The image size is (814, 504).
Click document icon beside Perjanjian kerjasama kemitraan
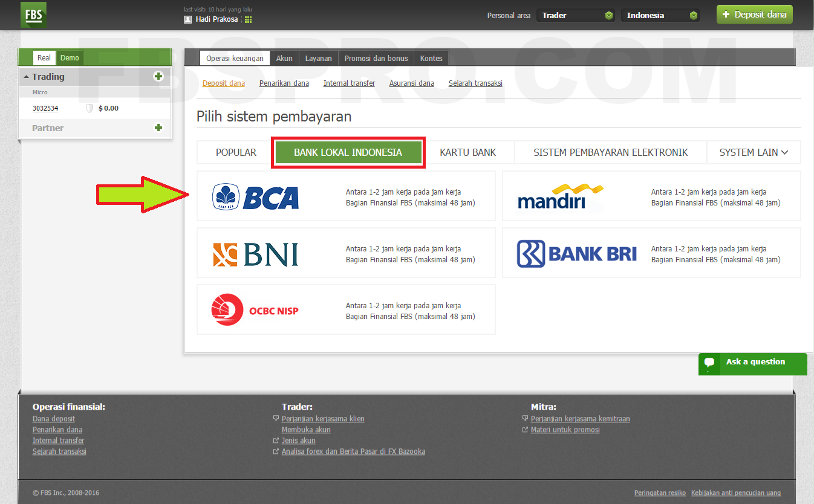[x=525, y=419]
